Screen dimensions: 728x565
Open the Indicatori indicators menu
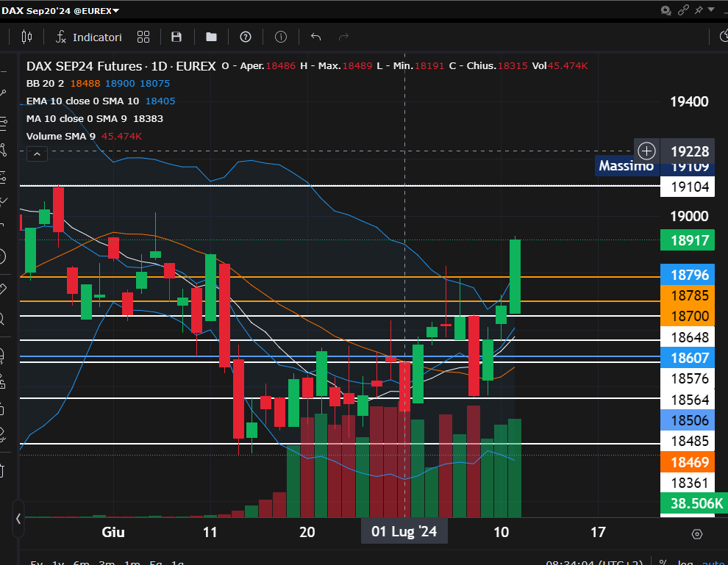88,37
